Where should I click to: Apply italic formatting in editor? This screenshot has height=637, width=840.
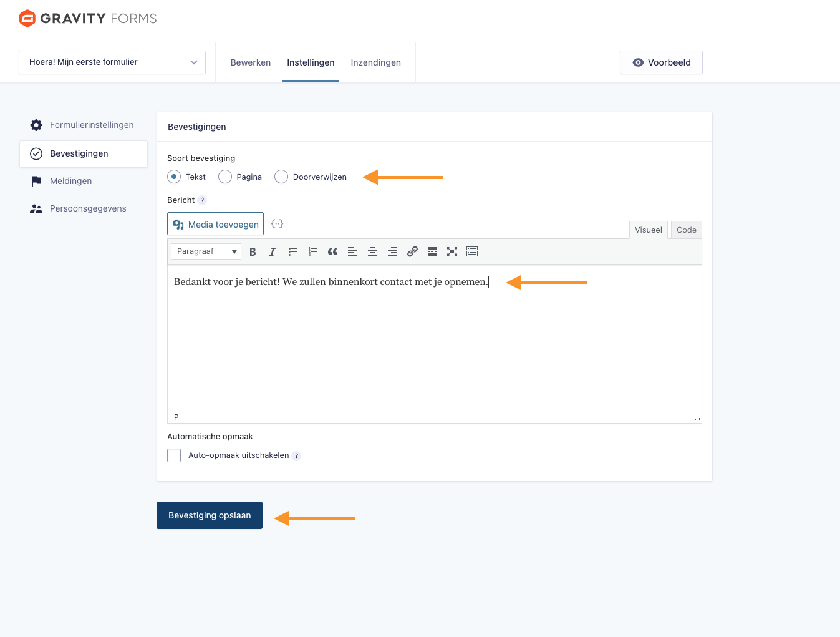pos(273,251)
